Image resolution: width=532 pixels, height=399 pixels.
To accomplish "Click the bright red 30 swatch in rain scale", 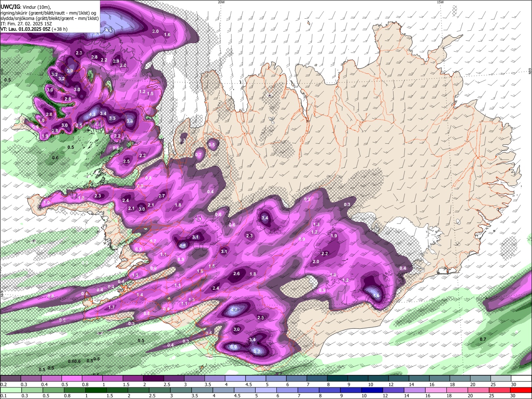I will coord(522,390).
